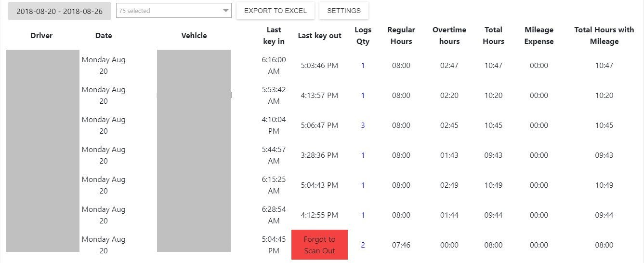Click inside the 75 selected filter field
Image resolution: width=644 pixels, height=263 pixels.
click(x=173, y=11)
